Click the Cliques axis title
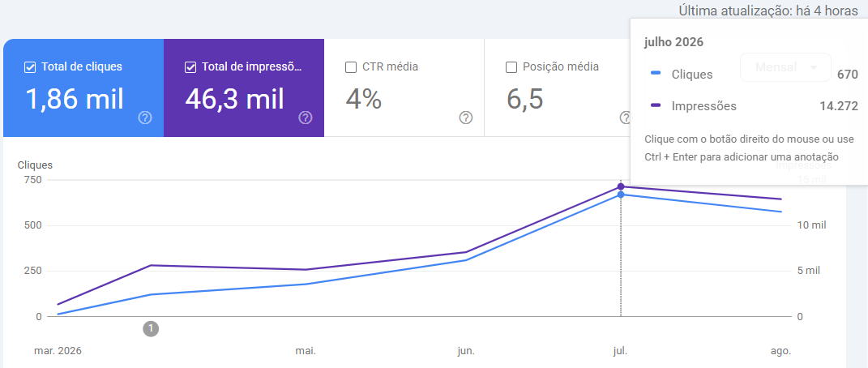 point(36,165)
